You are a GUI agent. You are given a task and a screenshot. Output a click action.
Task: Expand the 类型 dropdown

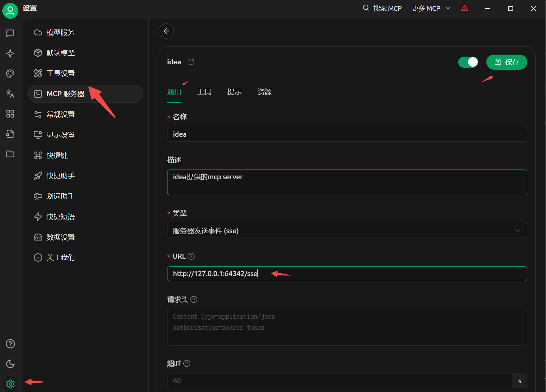point(347,231)
